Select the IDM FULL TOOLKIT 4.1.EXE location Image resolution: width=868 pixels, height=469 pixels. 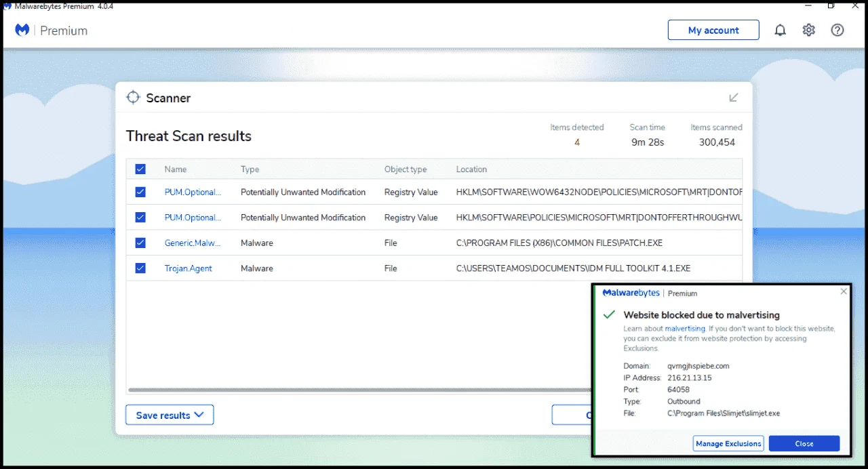click(x=573, y=268)
